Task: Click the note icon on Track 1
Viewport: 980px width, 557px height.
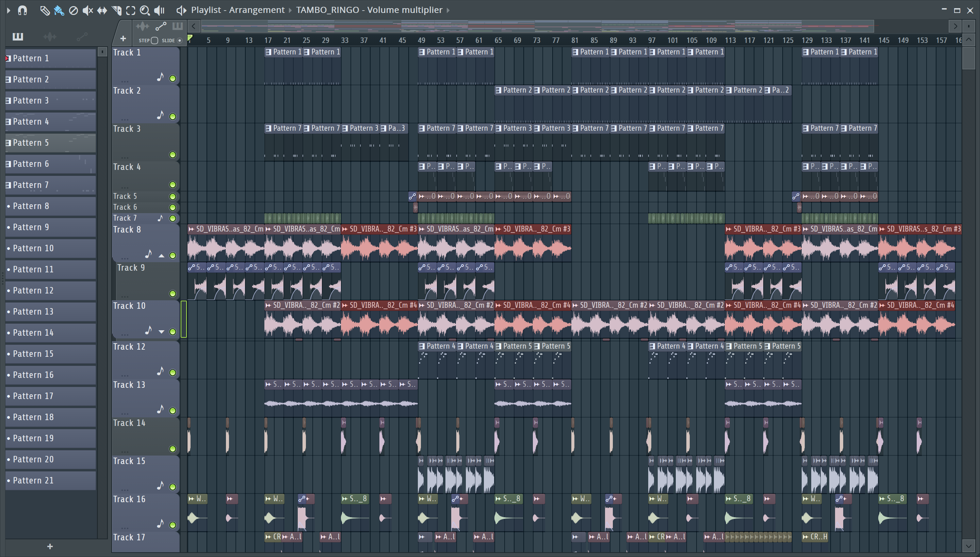Action: (x=161, y=77)
